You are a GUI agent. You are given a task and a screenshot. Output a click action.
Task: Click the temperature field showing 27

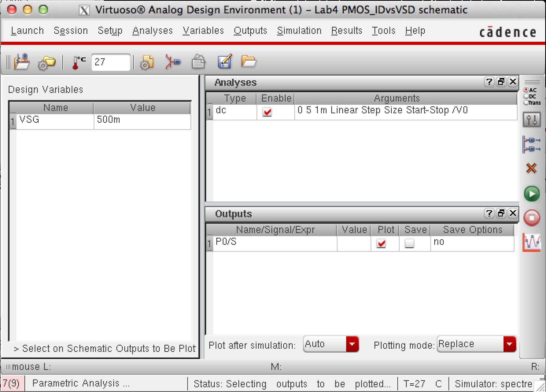[x=111, y=62]
